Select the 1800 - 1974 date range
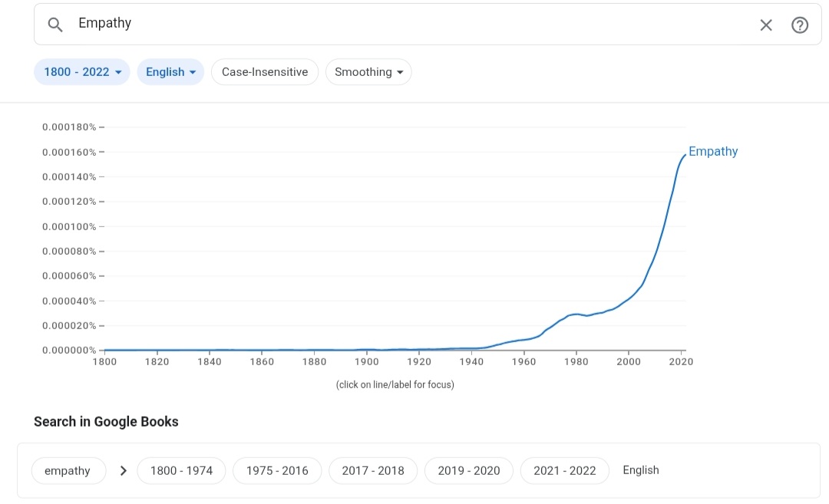829x504 pixels. pyautogui.click(x=181, y=470)
